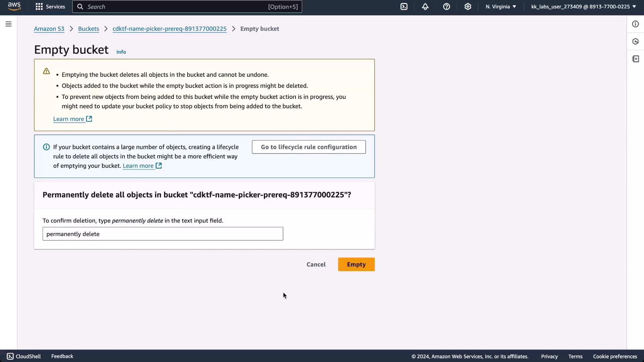Open the Privacy footer link
The height and width of the screenshot is (362, 644).
(549, 357)
